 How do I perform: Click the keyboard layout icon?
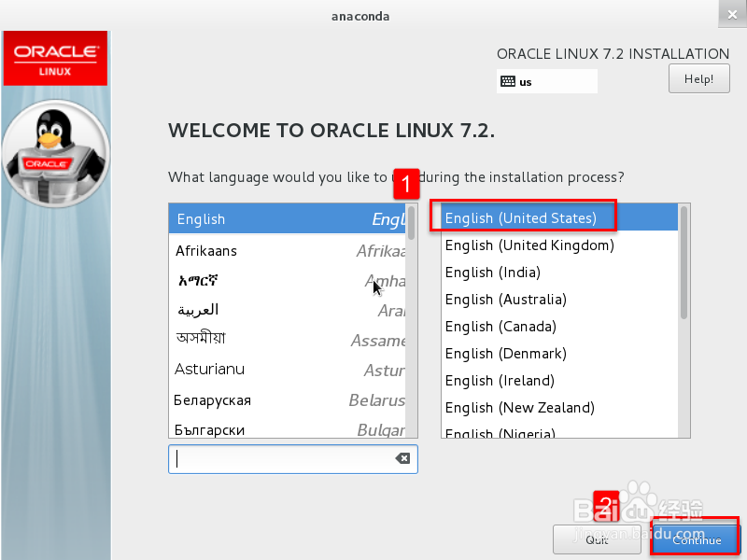(x=508, y=81)
